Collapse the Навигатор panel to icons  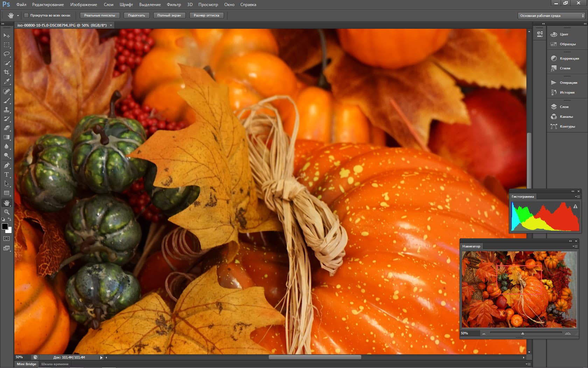570,241
